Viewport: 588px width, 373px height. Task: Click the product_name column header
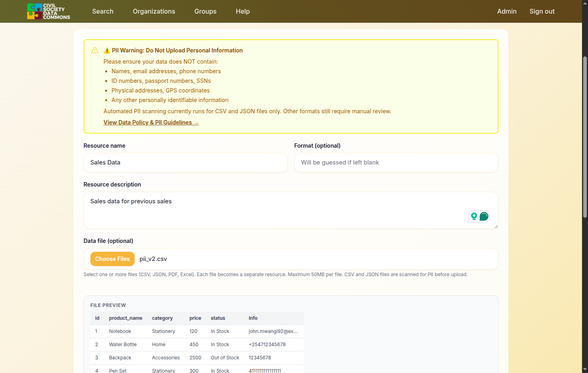click(x=126, y=318)
